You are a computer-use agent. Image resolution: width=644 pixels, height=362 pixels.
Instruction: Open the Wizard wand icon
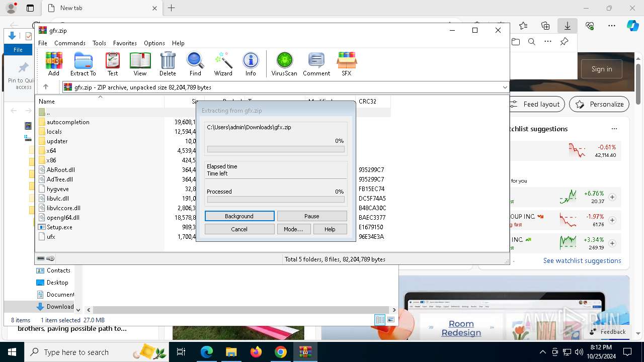pos(223,64)
